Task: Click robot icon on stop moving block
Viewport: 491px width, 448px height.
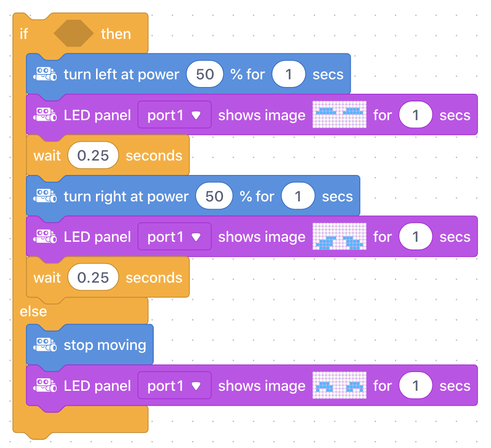Action: click(x=45, y=345)
